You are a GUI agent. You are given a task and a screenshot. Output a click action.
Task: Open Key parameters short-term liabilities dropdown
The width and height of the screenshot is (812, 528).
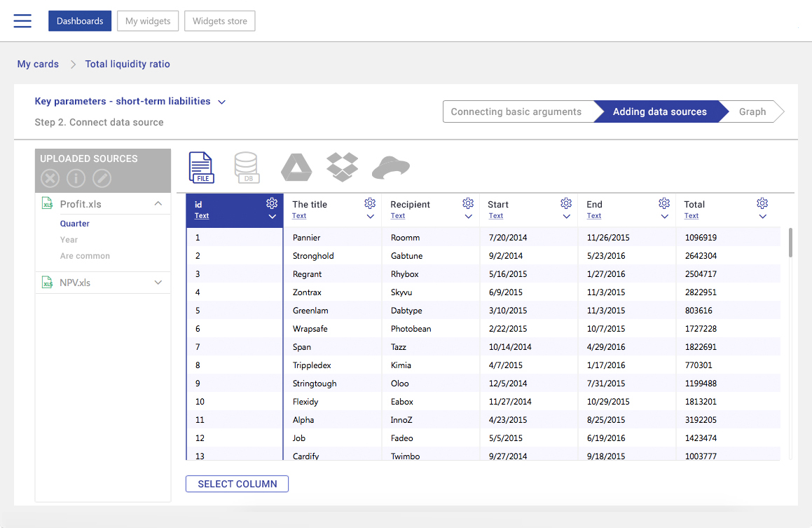[x=221, y=102]
